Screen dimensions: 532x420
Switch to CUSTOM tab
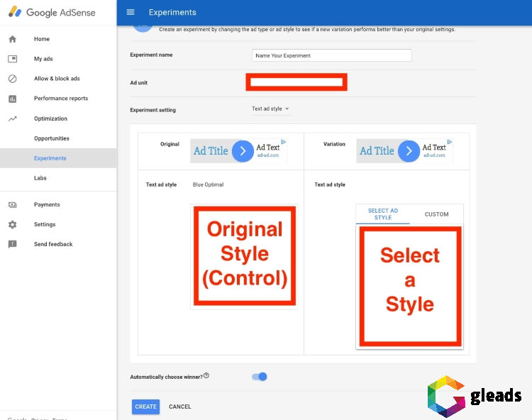point(437,214)
